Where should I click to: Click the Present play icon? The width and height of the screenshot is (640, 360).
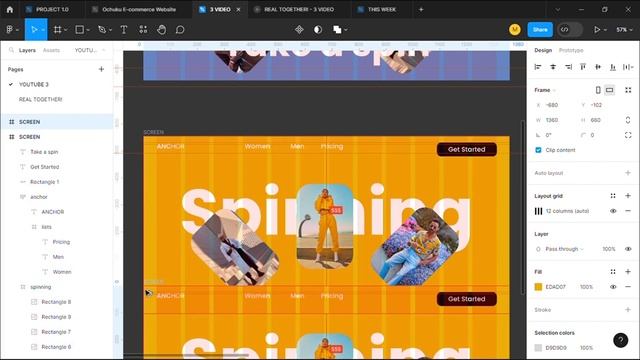597,29
